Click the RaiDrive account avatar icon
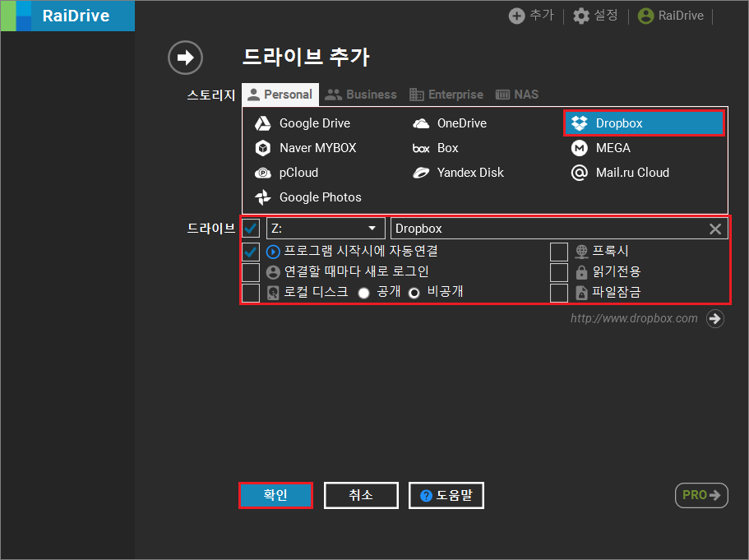The height and width of the screenshot is (560, 749). pyautogui.click(x=646, y=16)
